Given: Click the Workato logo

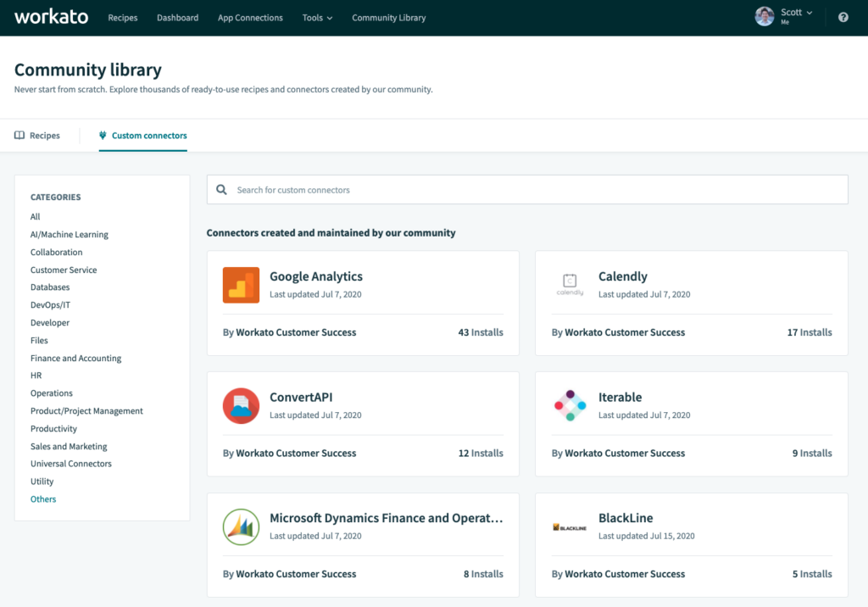Looking at the screenshot, I should pyautogui.click(x=51, y=16).
